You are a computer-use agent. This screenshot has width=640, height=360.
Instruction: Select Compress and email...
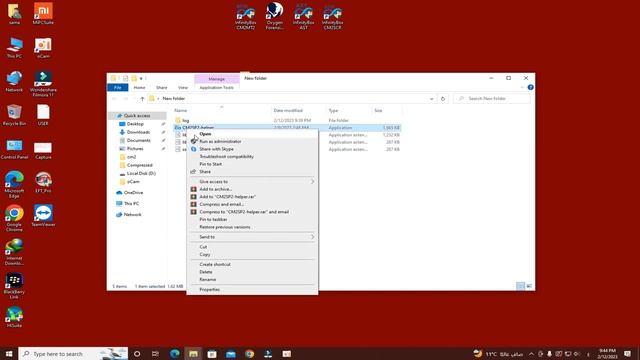coord(221,204)
